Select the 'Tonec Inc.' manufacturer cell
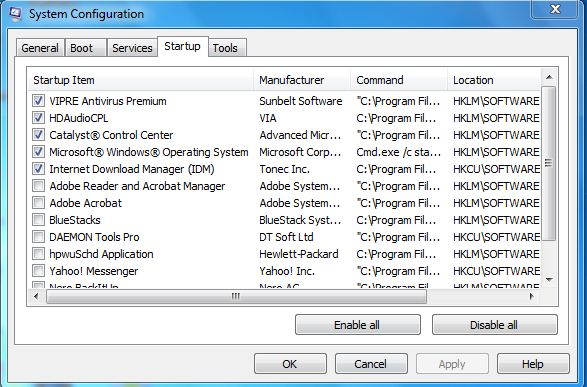 (x=285, y=169)
